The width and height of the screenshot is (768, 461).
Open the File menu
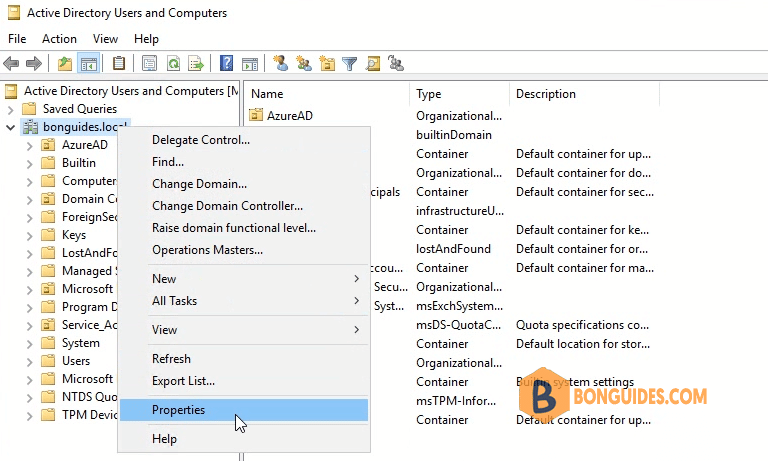17,39
